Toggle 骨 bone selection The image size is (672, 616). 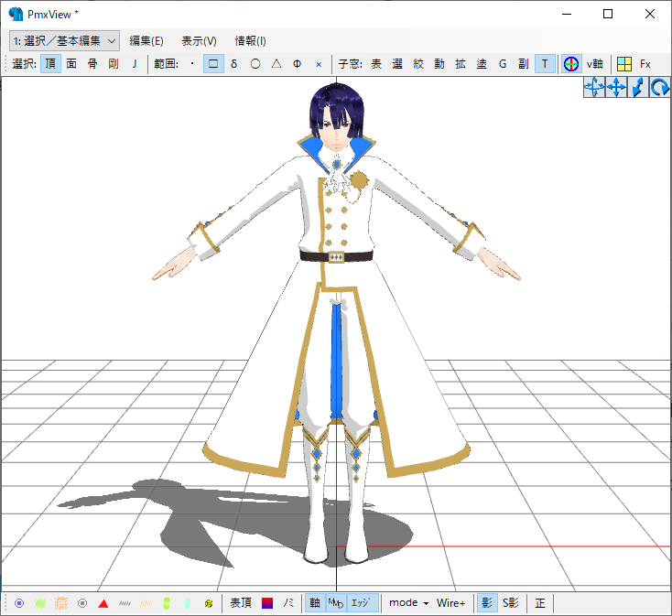[92, 64]
